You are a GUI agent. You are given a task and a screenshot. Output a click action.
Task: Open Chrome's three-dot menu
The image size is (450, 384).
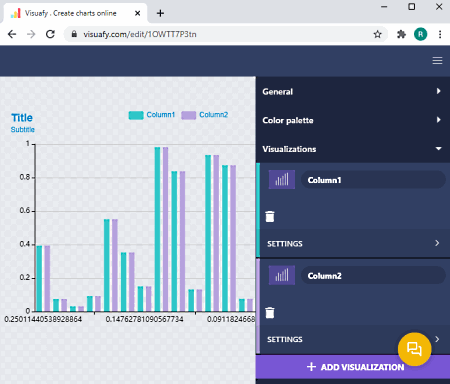click(440, 34)
